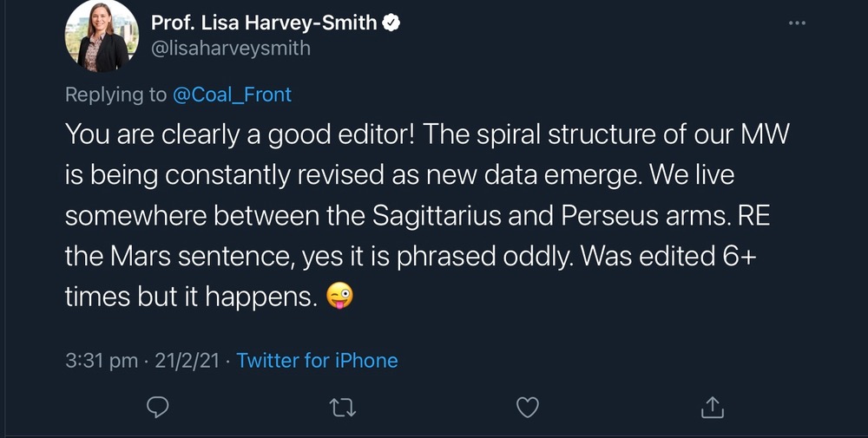Click the verified badge beside Harvey-Smith
Viewport: 868px width, 438px height.
coord(391,23)
